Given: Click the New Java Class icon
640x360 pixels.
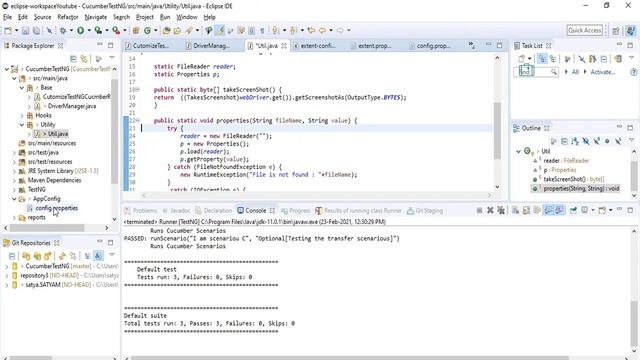Looking at the screenshot, I should pyautogui.click(x=147, y=30).
